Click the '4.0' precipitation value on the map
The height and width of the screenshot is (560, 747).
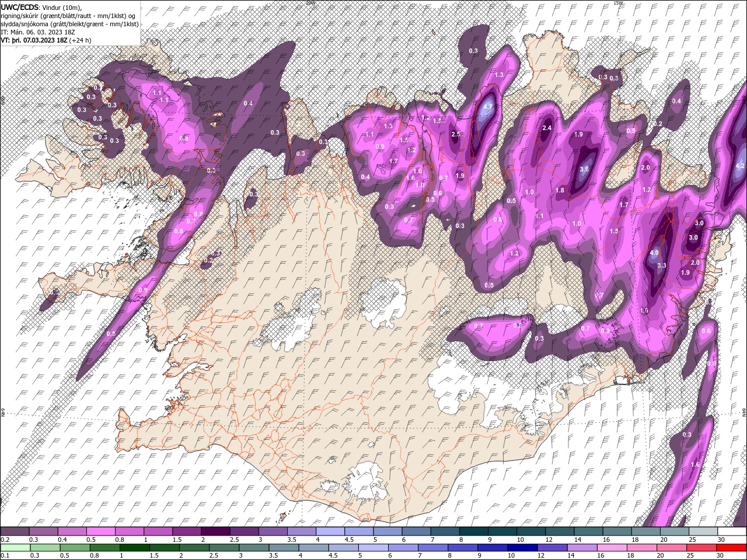coord(654,253)
